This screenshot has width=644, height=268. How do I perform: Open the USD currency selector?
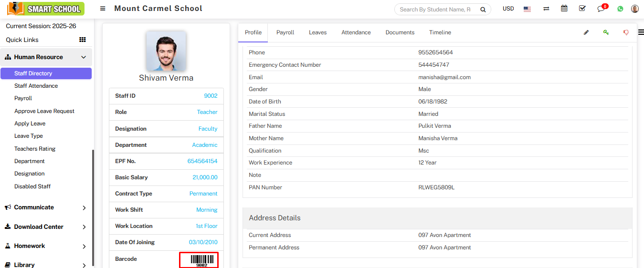508,9
